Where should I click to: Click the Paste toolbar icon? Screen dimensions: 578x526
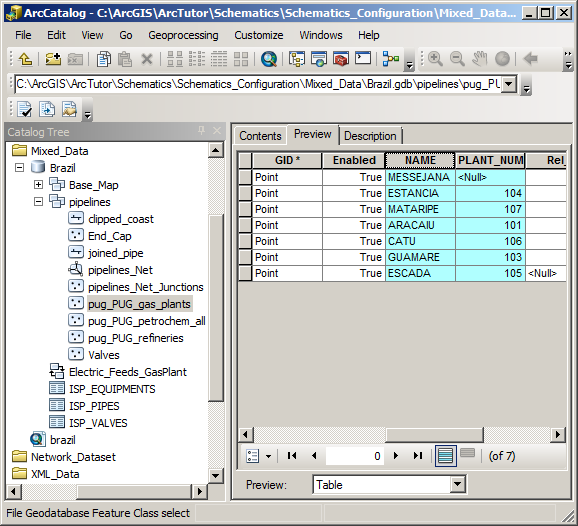tap(125, 59)
